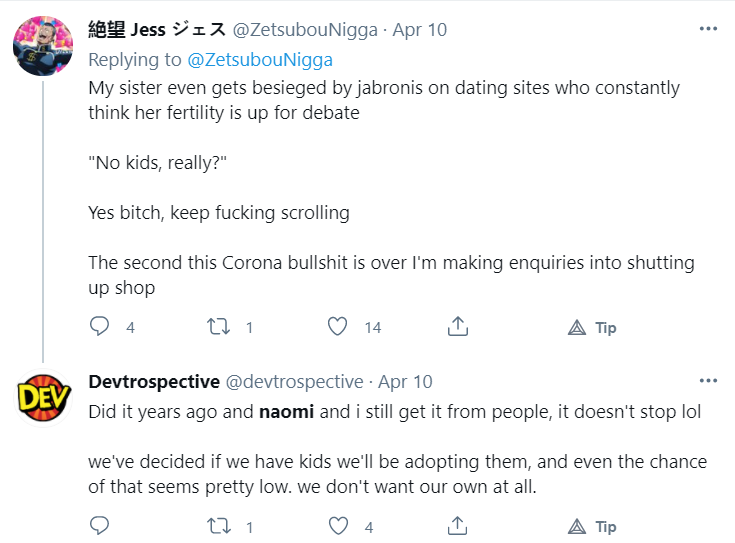Visit the @devtrospective handle link
The height and width of the screenshot is (543, 735).
[x=294, y=382]
